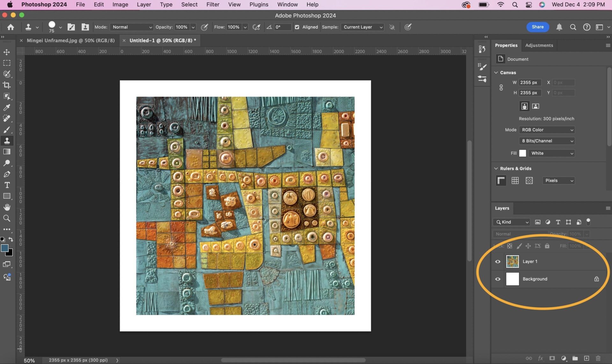Click the foreground color swatch
Image resolution: width=612 pixels, height=364 pixels.
click(4, 248)
